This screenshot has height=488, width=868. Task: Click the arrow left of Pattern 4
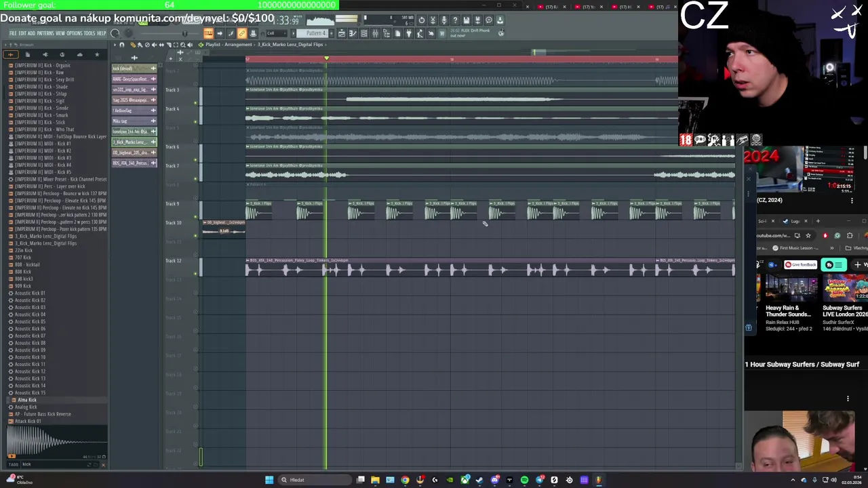click(293, 33)
